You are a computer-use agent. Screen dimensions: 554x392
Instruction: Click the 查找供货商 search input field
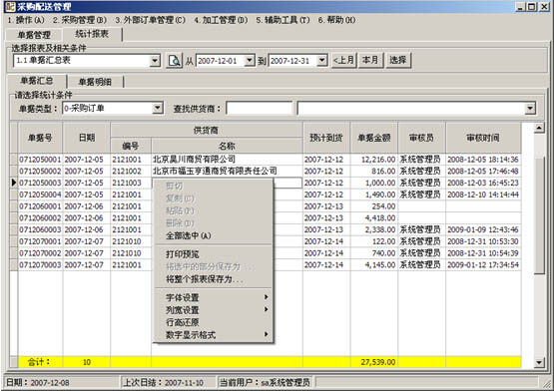[260, 109]
